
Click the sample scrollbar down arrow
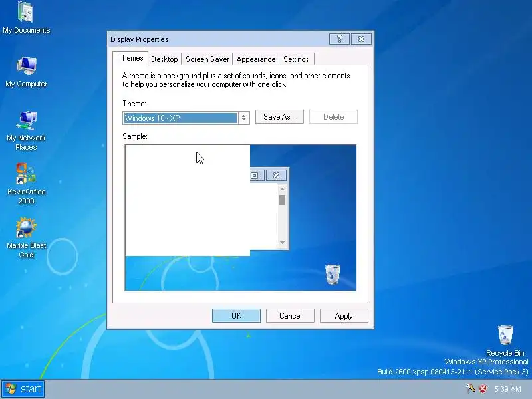(282, 243)
